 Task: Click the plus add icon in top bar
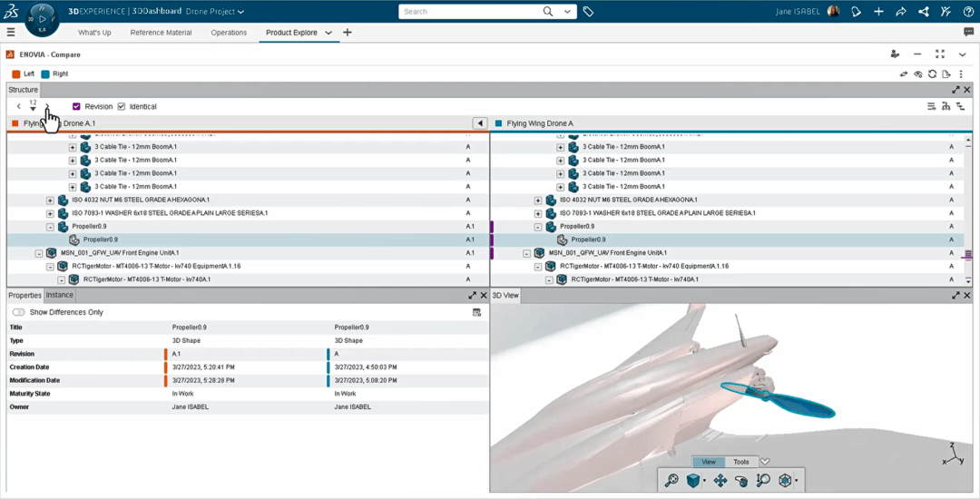click(878, 11)
